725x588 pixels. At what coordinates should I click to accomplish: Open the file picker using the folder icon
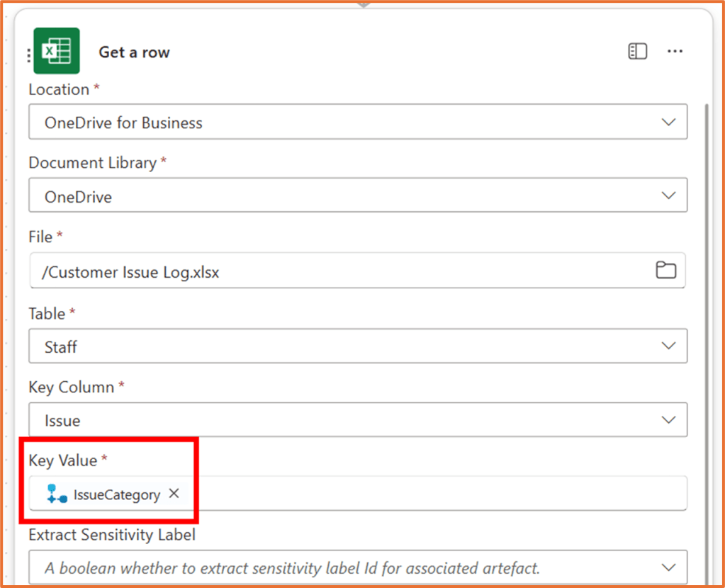666,270
